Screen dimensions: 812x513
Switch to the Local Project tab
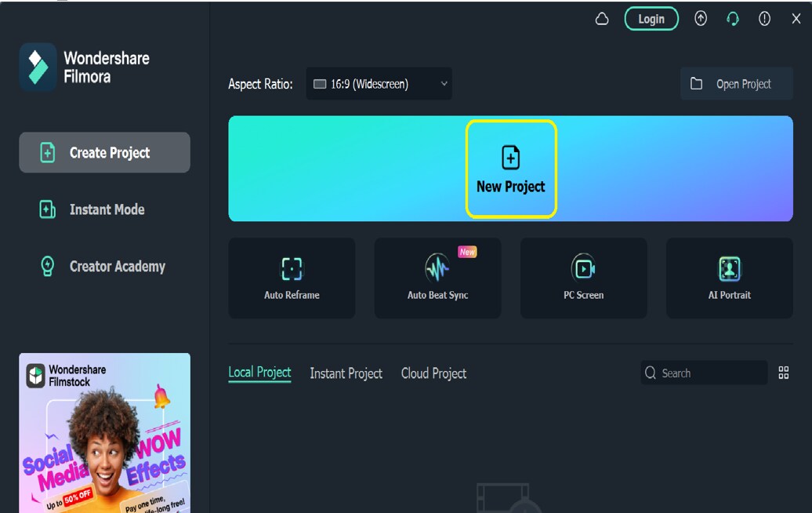[x=259, y=373]
